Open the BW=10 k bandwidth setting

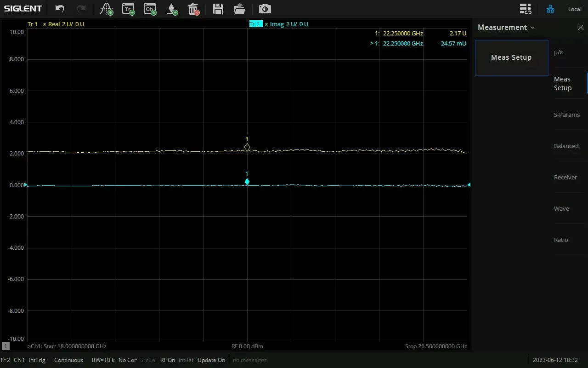(x=103, y=360)
